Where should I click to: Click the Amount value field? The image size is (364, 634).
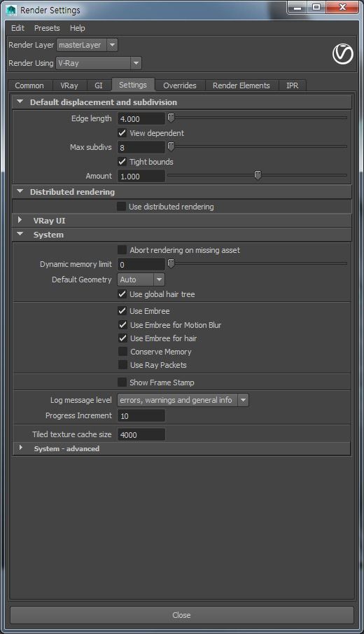(x=141, y=177)
